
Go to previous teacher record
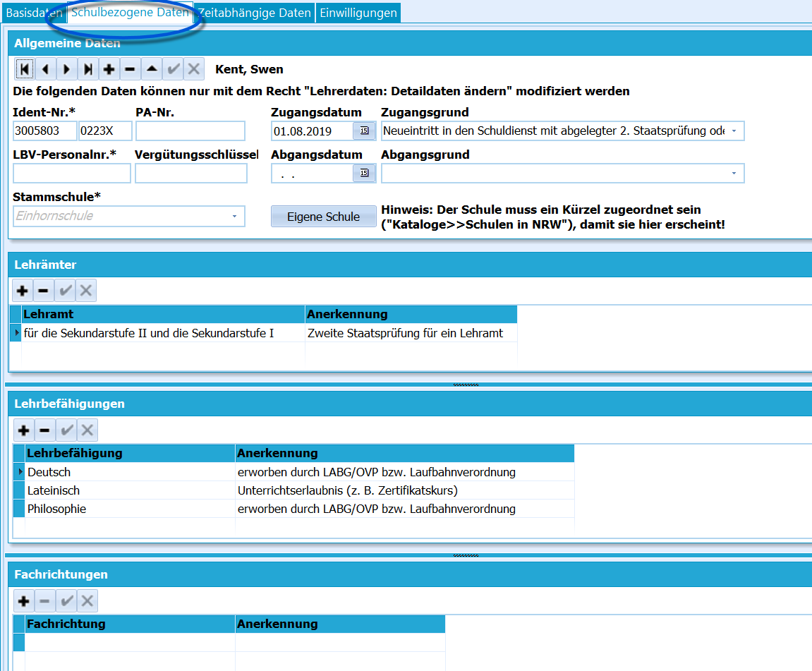[x=46, y=69]
